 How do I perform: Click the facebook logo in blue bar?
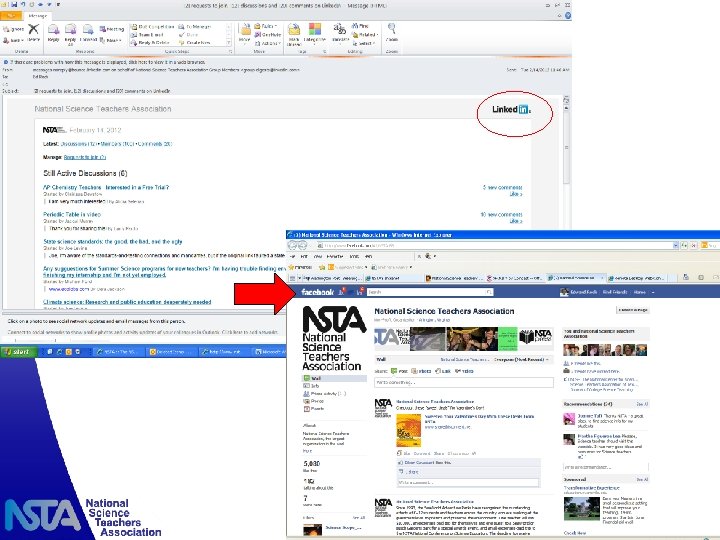[317, 292]
